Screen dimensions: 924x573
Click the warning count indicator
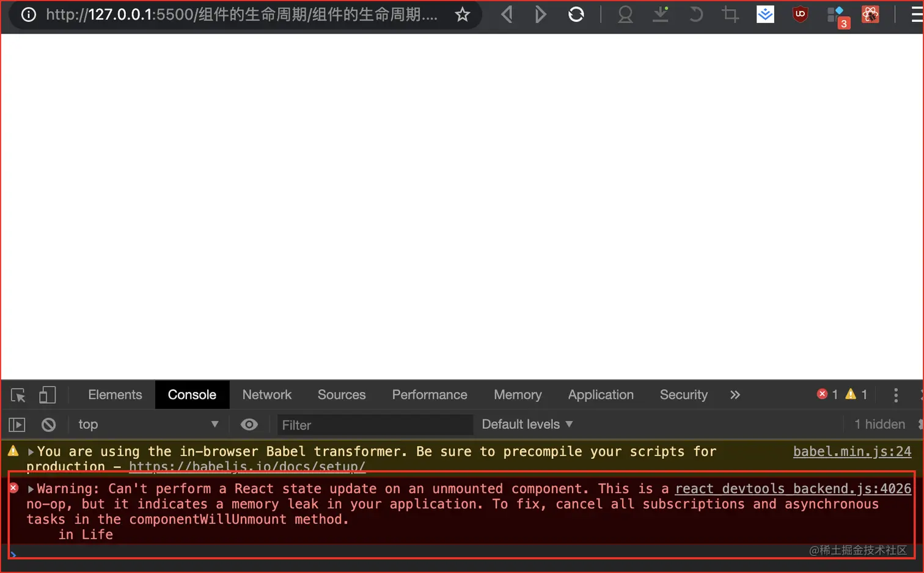(x=856, y=395)
